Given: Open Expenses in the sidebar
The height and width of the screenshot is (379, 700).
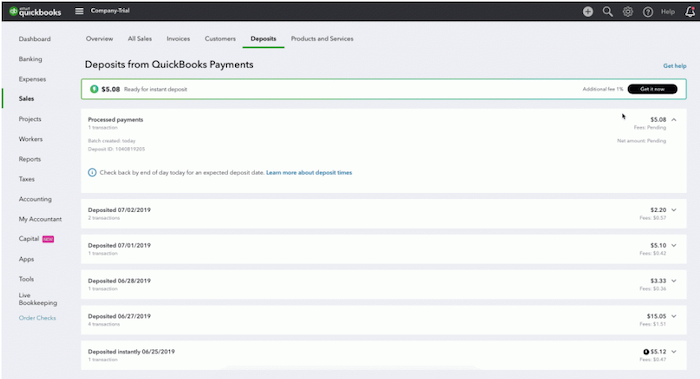Looking at the screenshot, I should [x=32, y=79].
